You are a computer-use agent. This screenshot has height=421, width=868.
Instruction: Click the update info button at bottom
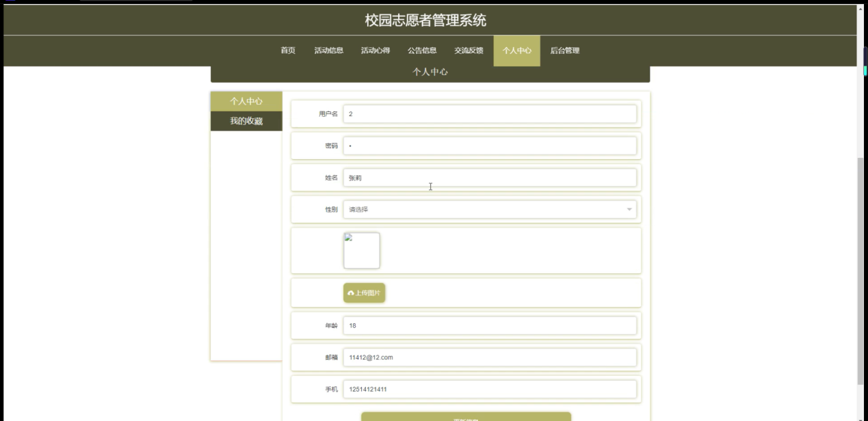(466, 416)
